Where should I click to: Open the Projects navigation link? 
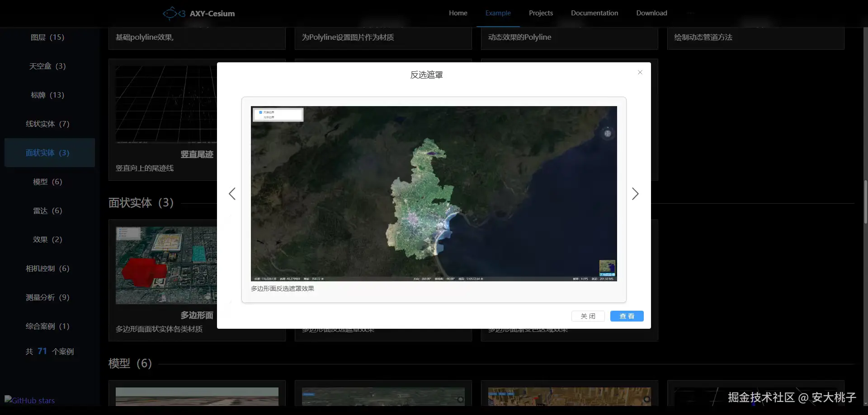click(x=541, y=13)
